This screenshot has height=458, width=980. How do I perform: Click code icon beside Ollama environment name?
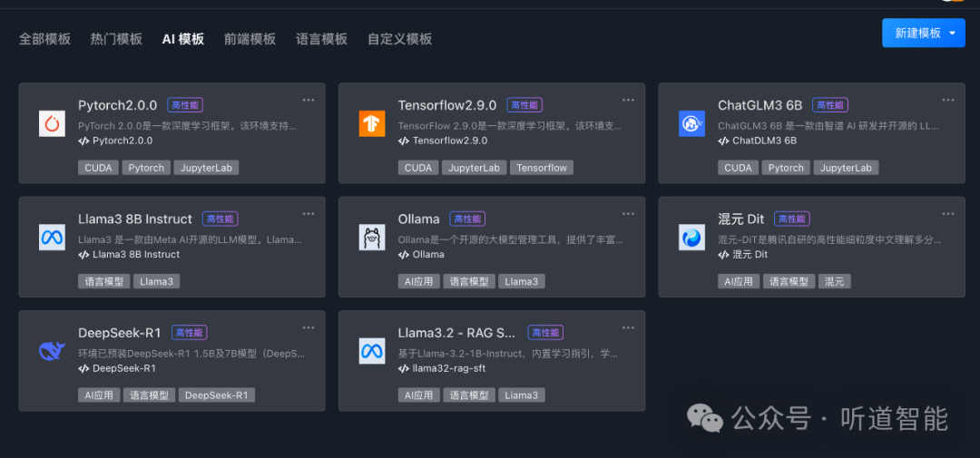click(x=404, y=254)
